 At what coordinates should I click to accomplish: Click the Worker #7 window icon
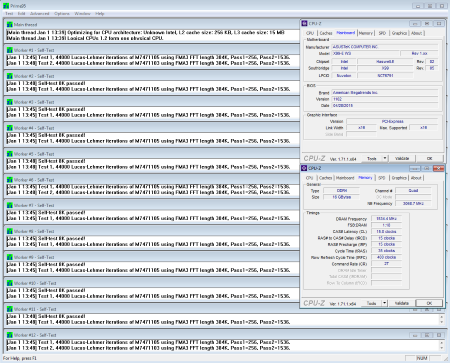[x=10, y=205]
